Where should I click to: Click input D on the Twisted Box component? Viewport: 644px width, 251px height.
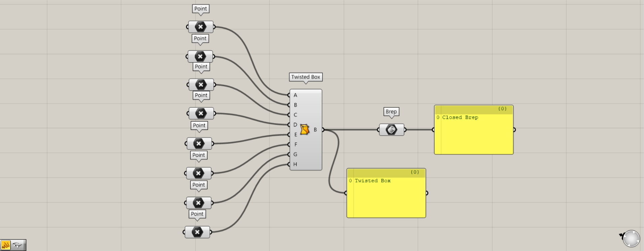295,125
